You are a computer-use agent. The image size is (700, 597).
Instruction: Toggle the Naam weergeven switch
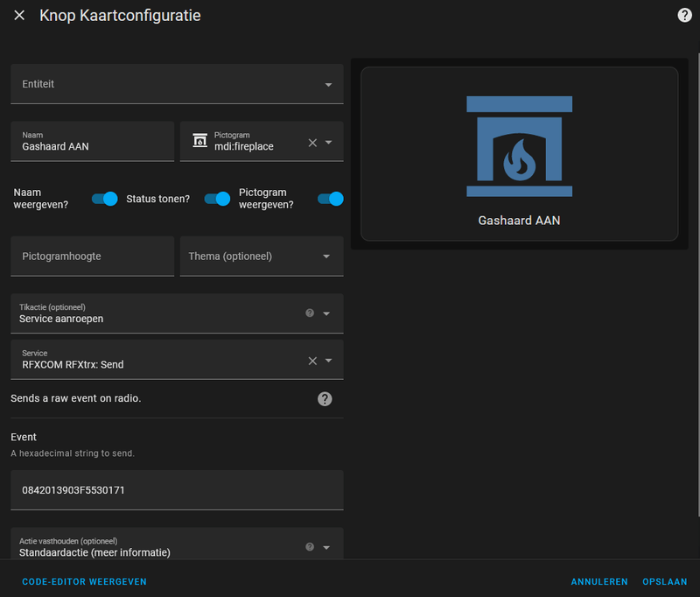pyautogui.click(x=104, y=199)
